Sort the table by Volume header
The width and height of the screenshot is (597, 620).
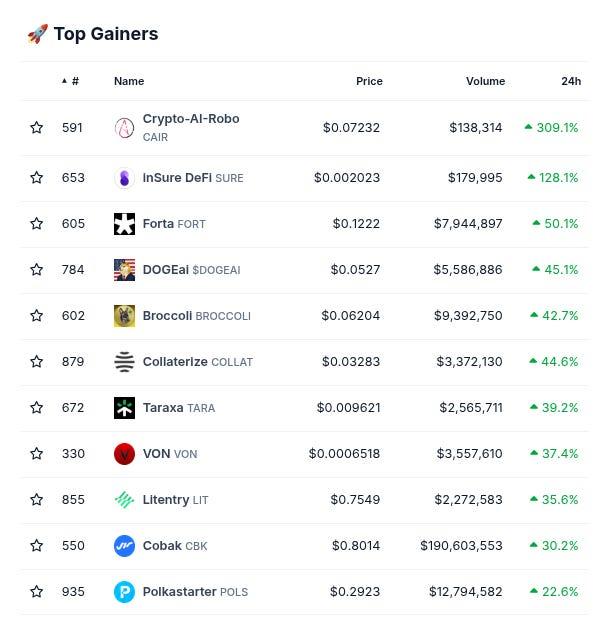(x=485, y=81)
